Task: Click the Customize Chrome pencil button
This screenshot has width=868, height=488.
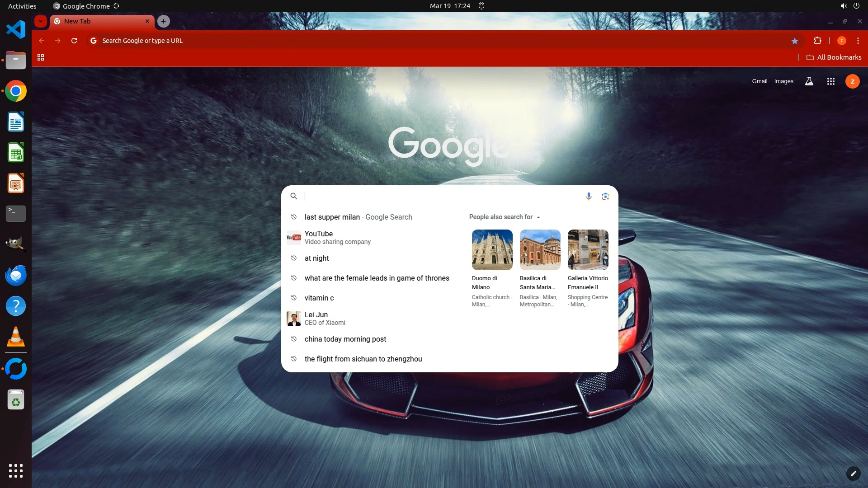Action: (853, 474)
